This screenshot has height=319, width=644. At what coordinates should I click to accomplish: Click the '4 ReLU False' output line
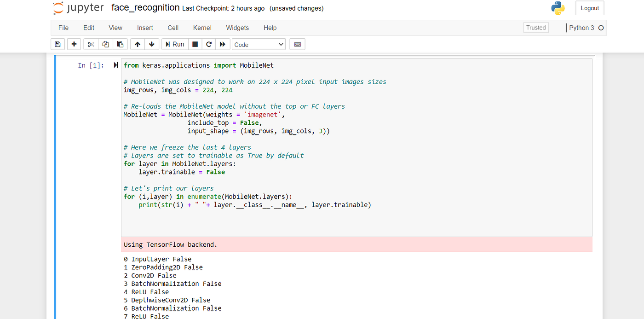click(146, 292)
